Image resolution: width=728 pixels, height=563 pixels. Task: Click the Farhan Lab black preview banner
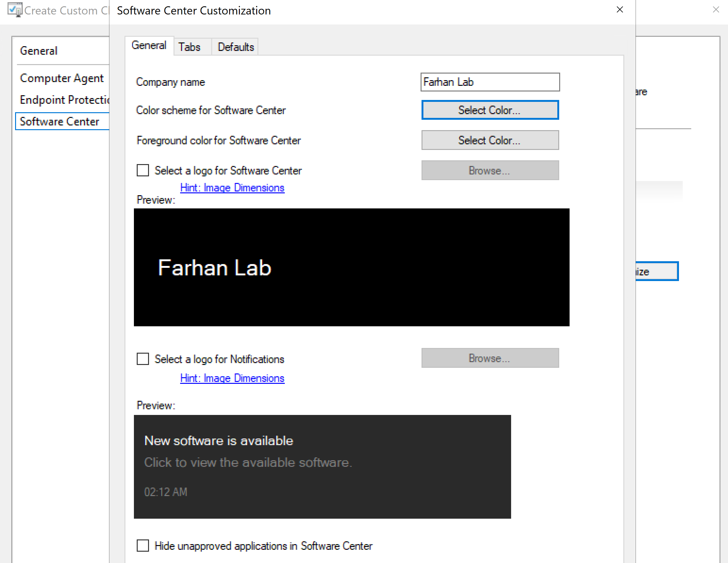[x=351, y=267]
